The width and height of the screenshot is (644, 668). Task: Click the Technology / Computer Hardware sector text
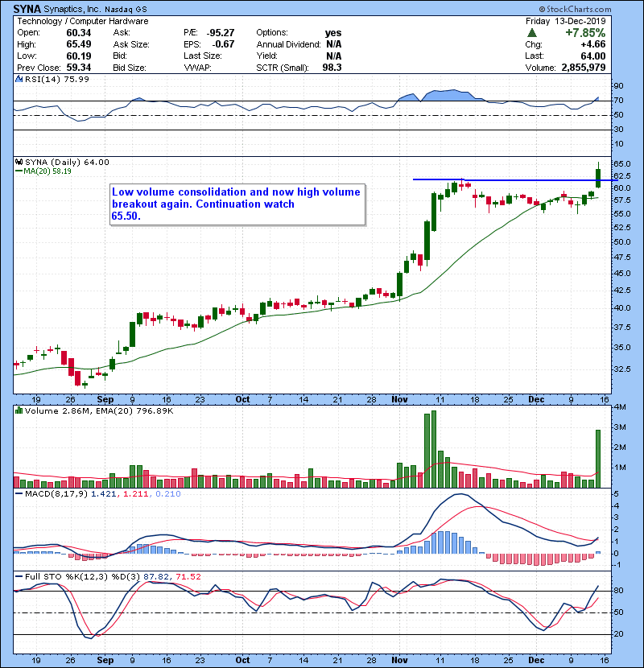click(83, 21)
